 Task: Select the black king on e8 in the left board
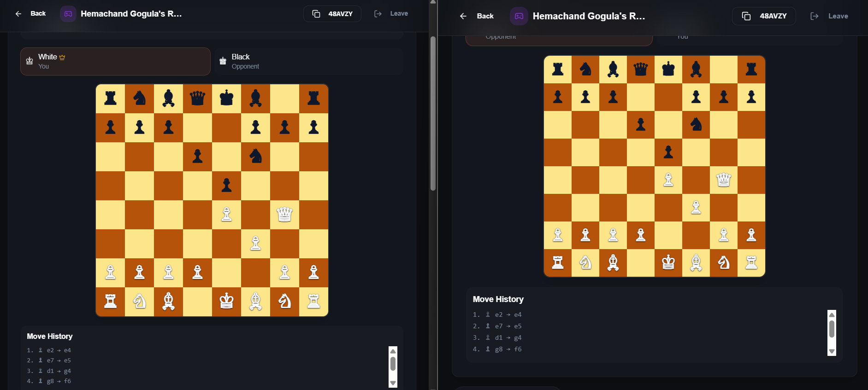226,98
